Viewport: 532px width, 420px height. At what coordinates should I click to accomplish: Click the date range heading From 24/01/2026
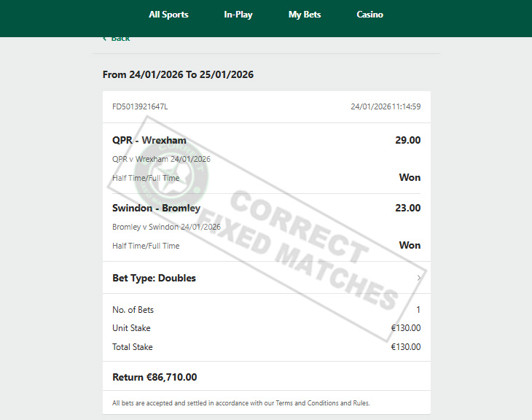pos(178,74)
